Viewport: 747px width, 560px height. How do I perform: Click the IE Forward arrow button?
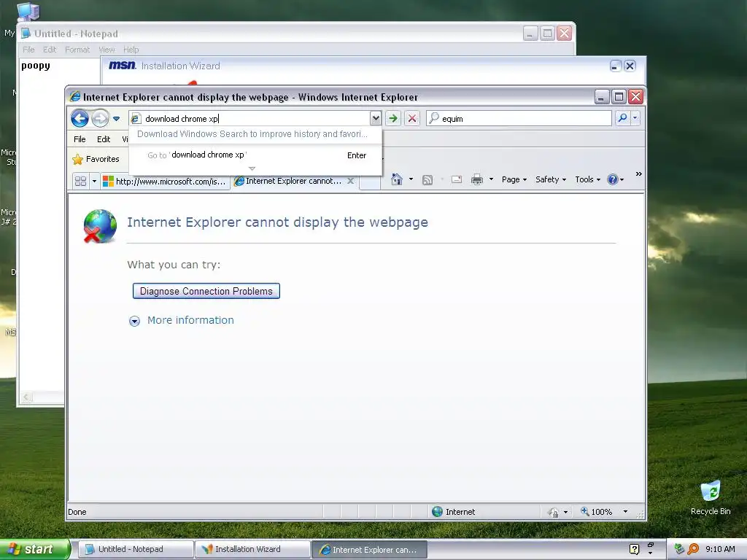(x=100, y=119)
